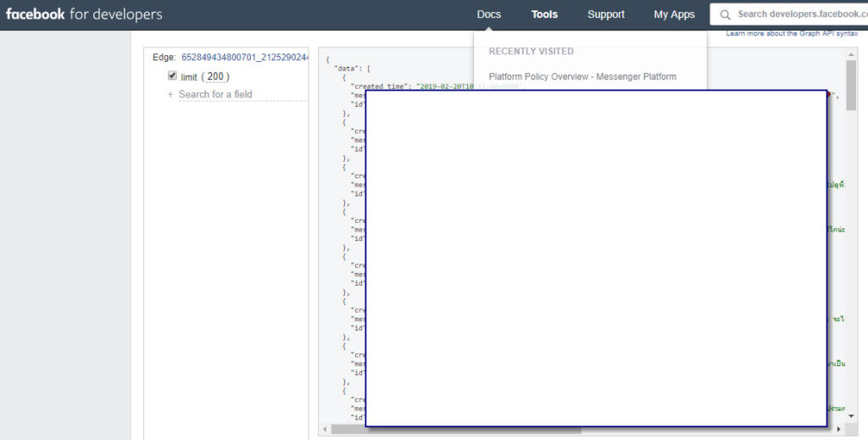Click the vertical scrollbar thumb in response panel

[851, 86]
